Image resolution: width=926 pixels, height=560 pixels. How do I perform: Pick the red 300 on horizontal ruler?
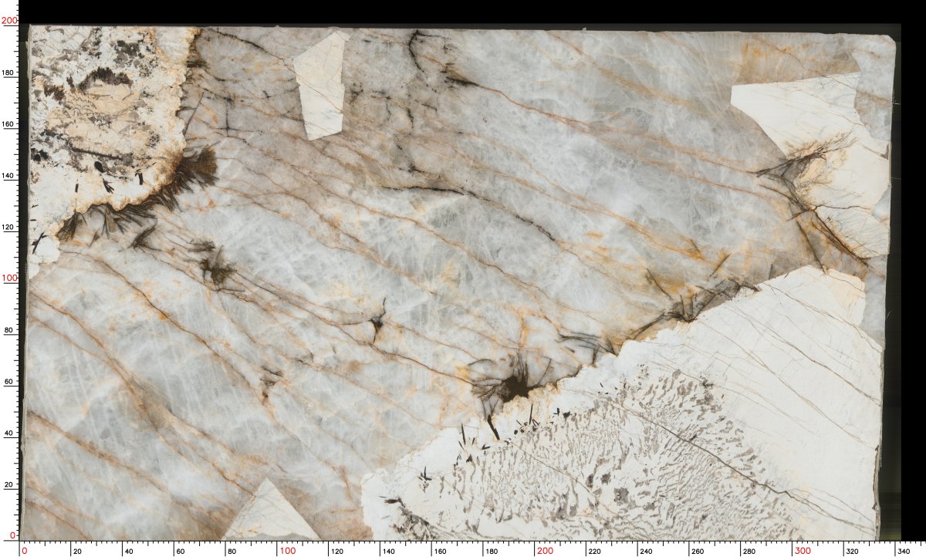803,551
